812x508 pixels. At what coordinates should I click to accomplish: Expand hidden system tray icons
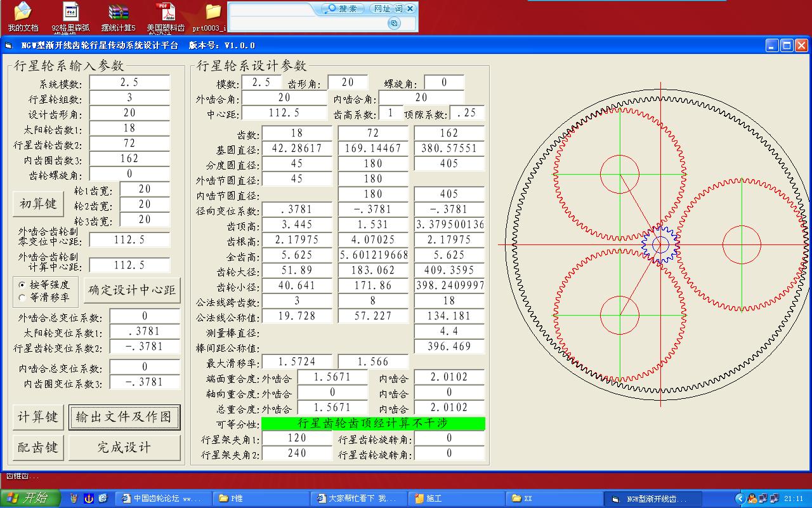tap(740, 498)
